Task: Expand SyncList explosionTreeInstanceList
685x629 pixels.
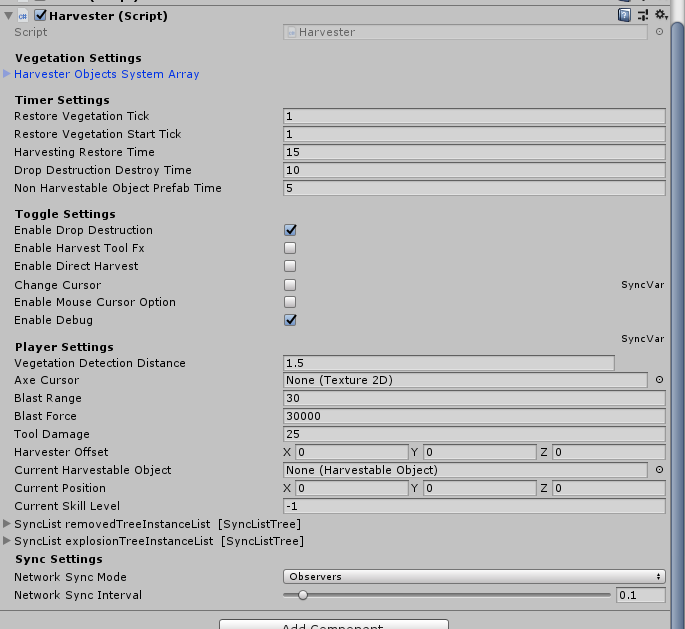Action: click(8, 541)
